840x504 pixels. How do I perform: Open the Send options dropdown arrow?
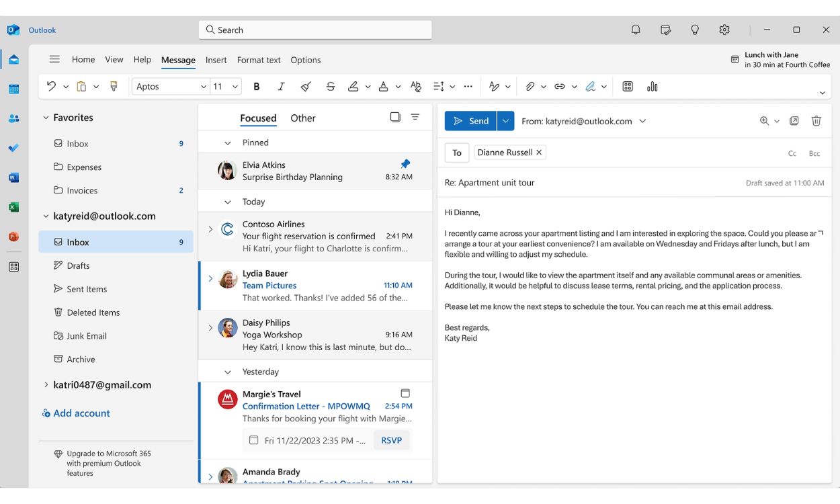coord(506,121)
